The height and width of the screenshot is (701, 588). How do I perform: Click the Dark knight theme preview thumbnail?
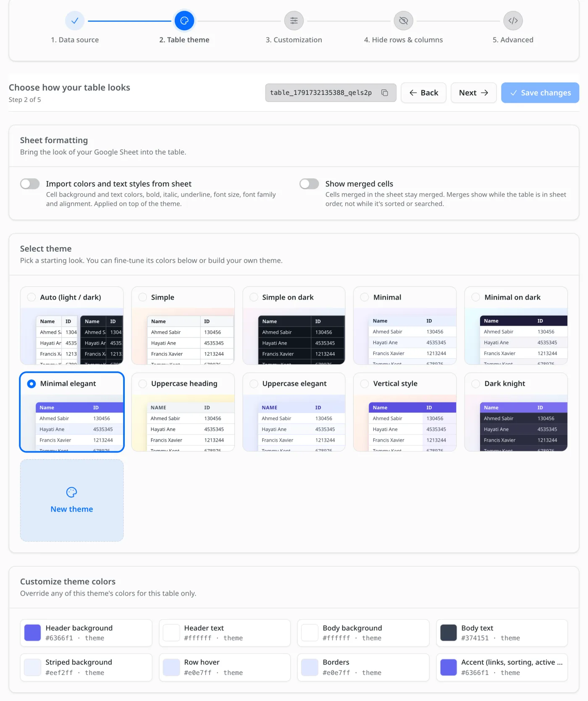tap(516, 423)
